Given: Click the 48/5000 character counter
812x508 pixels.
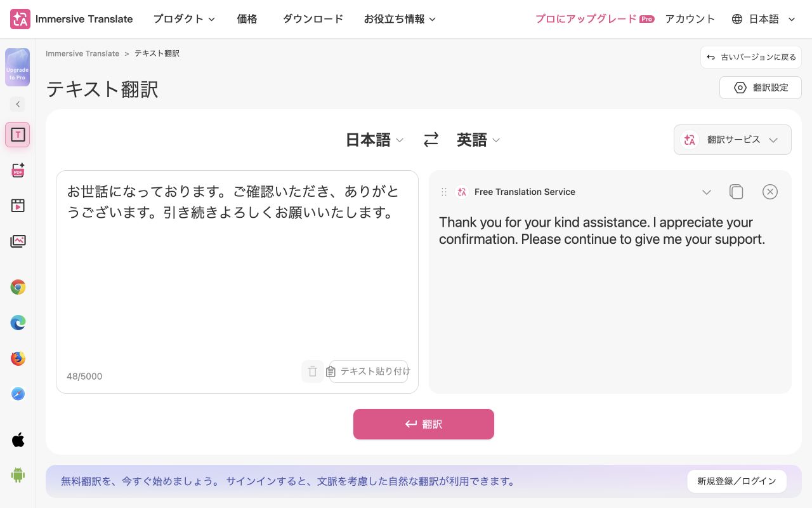Looking at the screenshot, I should (84, 376).
